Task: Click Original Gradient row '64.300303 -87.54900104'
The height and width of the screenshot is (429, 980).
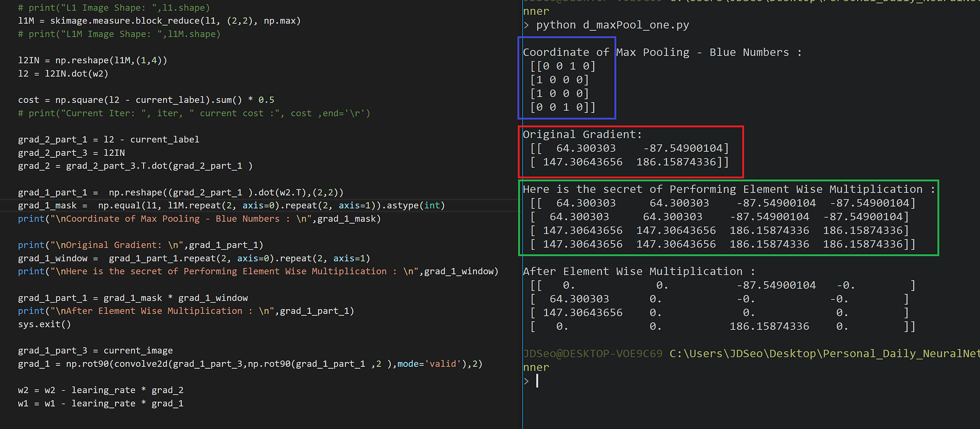Action: click(630, 148)
